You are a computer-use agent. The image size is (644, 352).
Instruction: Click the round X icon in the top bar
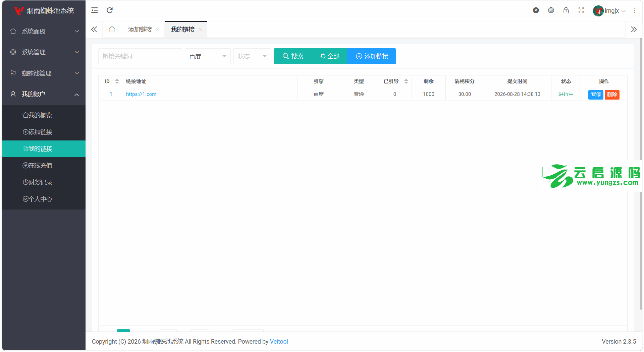536,10
